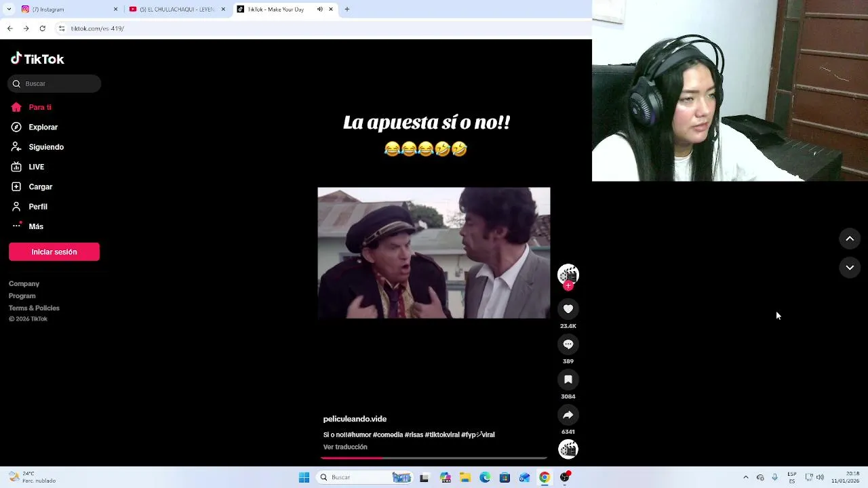Viewport: 868px width, 488px height.
Task: Pause the playing video frame
Action: pyautogui.click(x=434, y=253)
